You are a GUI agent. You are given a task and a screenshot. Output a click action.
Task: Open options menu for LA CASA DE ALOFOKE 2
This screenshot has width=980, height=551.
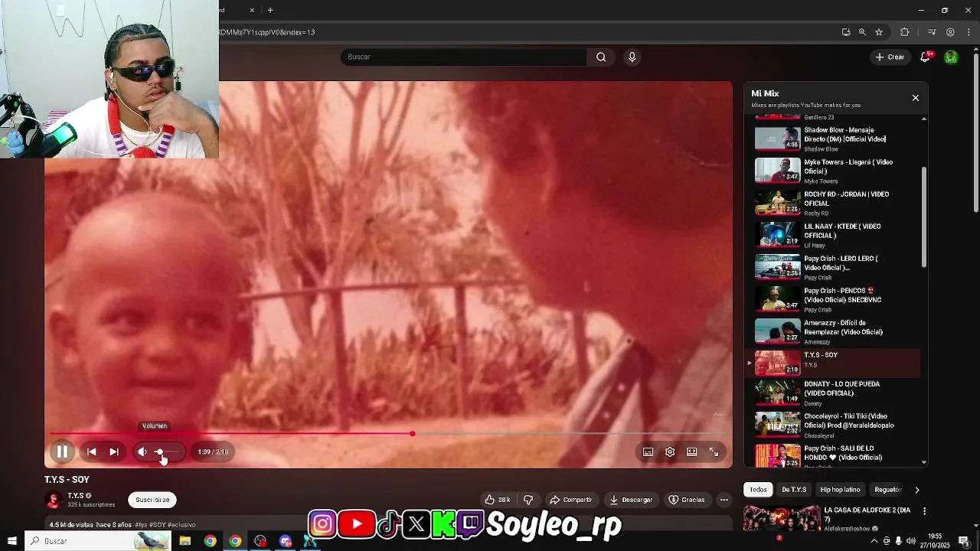coord(924,511)
